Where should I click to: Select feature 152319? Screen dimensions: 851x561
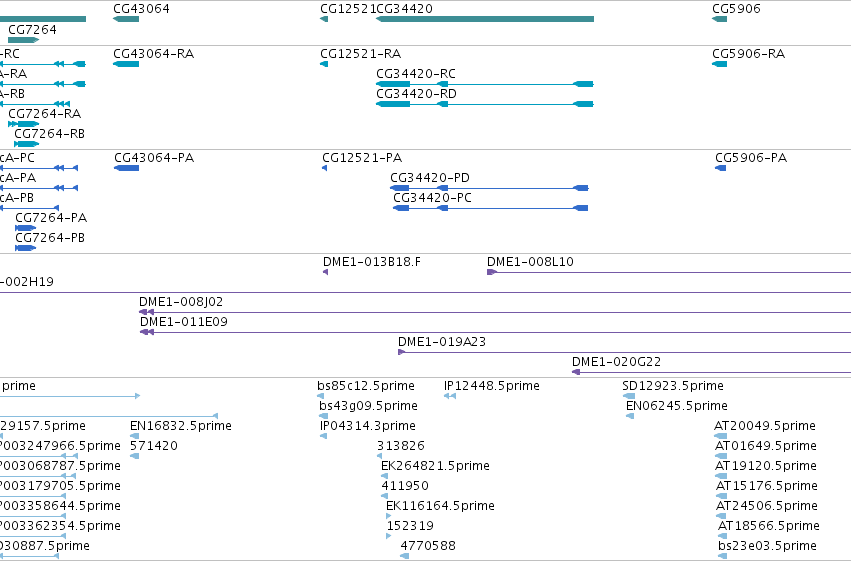410,527
